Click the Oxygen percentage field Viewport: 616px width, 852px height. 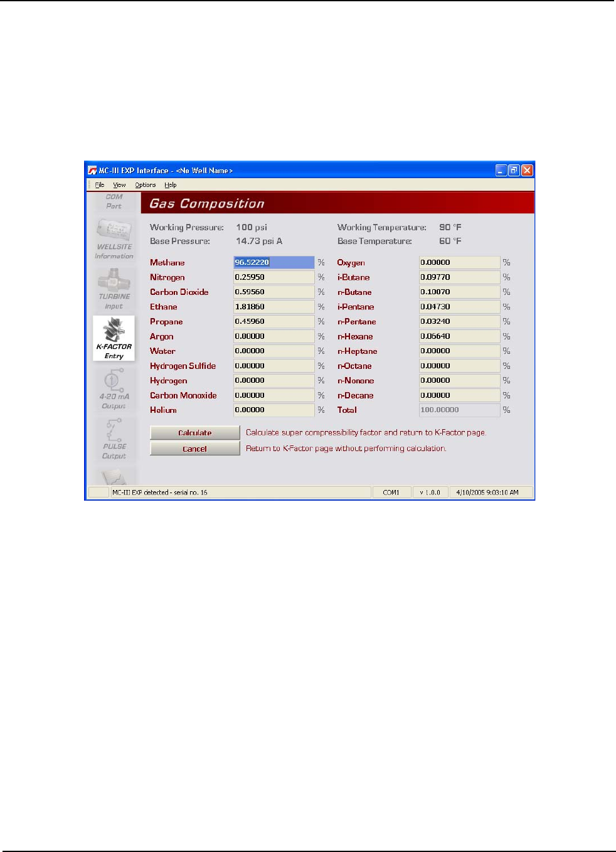[x=460, y=262]
